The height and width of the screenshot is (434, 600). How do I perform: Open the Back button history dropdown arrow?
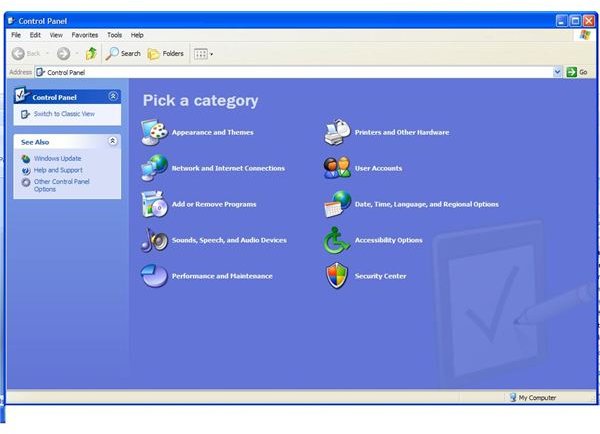click(47, 54)
